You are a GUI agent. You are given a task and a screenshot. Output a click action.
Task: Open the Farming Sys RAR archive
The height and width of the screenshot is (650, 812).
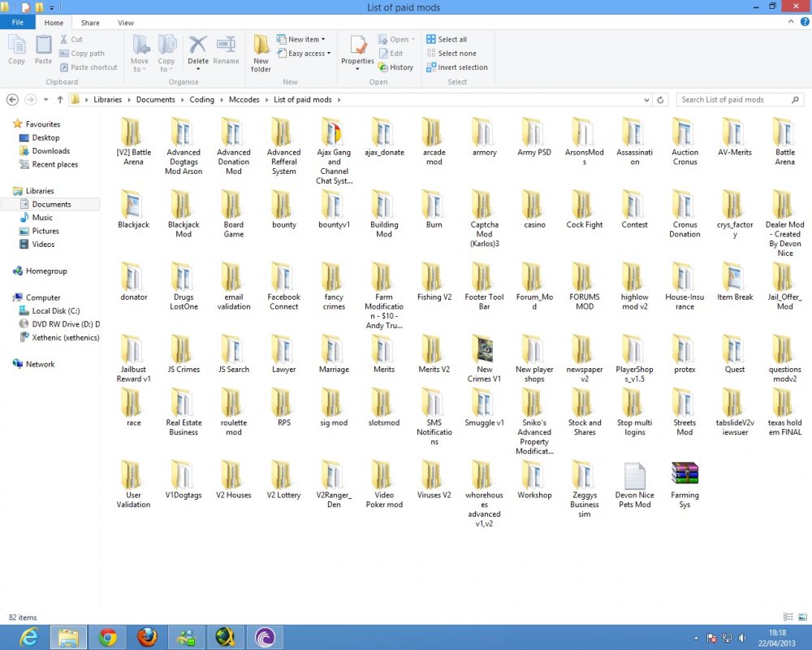pos(685,477)
